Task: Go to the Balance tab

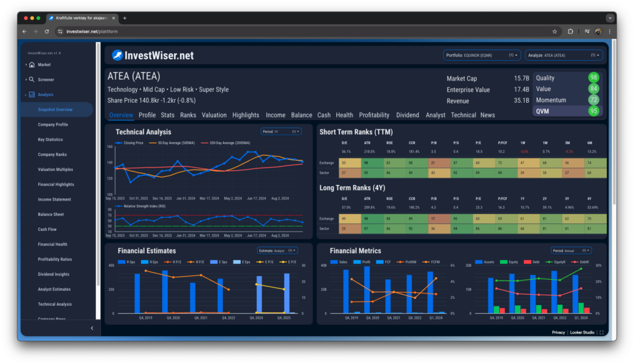Action: click(x=302, y=115)
